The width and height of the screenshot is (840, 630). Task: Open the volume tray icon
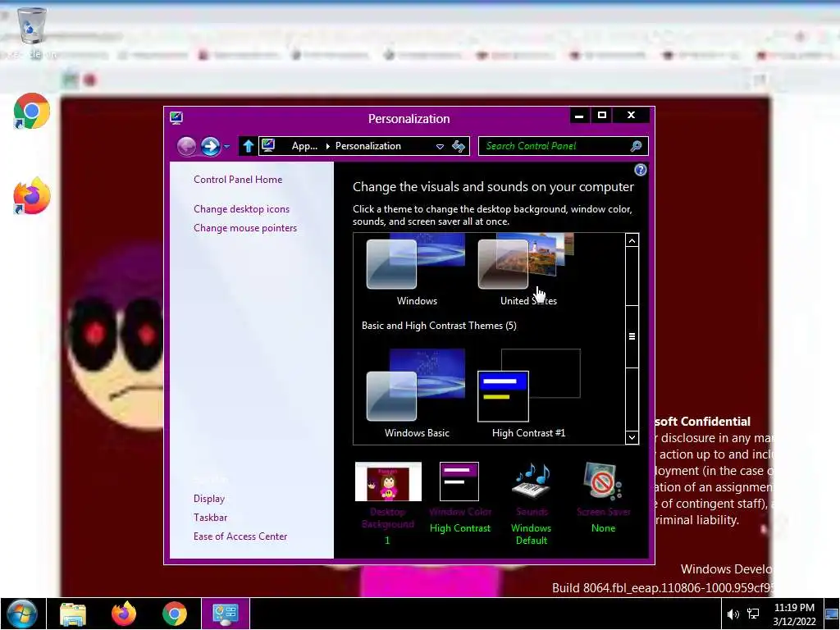tap(733, 614)
